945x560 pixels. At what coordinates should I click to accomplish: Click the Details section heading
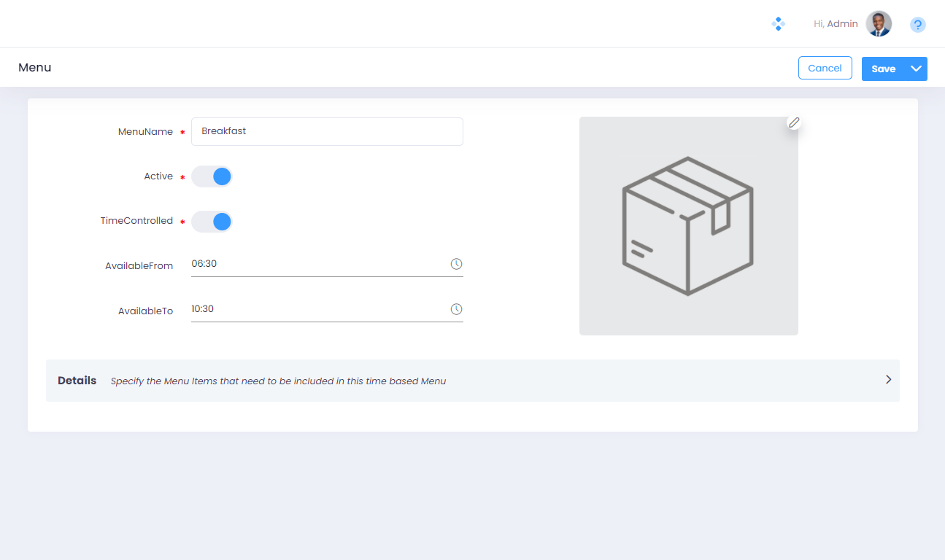pyautogui.click(x=77, y=381)
